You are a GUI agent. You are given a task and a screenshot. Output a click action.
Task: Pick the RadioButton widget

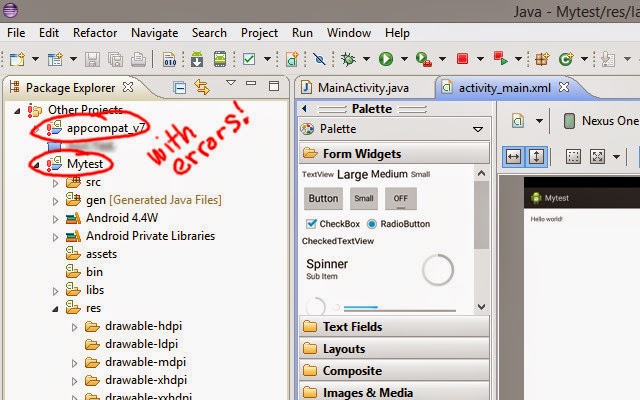pyautogui.click(x=398, y=224)
